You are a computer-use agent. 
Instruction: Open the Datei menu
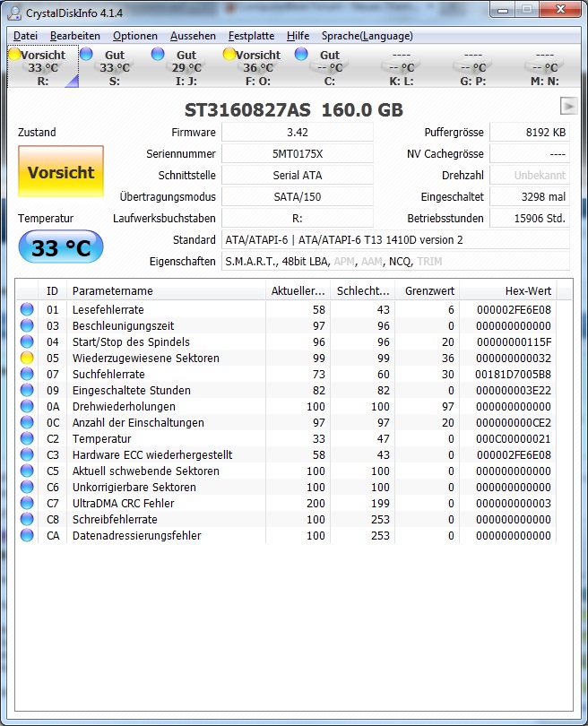click(x=25, y=36)
